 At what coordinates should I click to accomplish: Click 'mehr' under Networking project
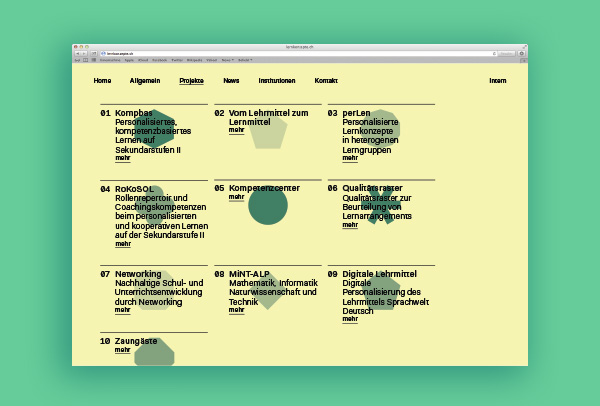point(122,310)
